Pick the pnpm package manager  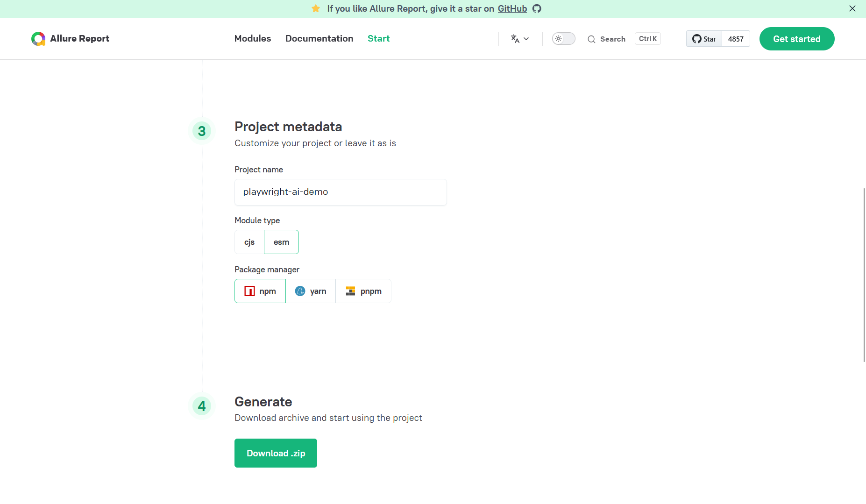(363, 291)
